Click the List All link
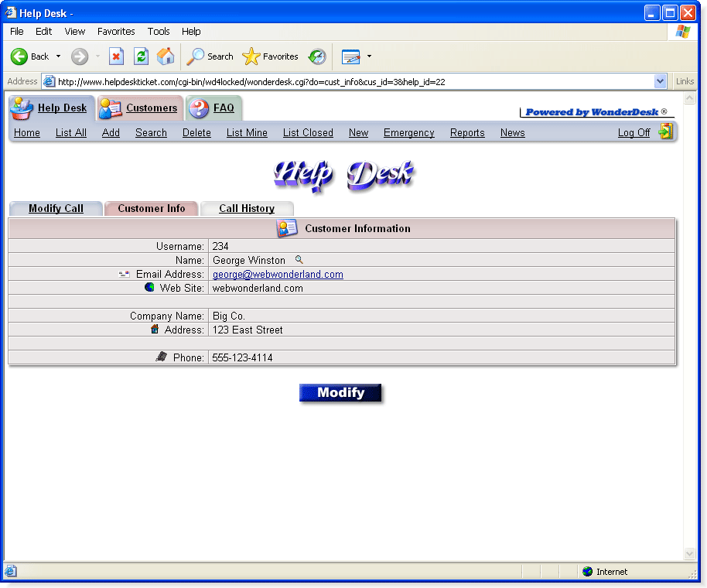Image resolution: width=707 pixels, height=588 pixels. pos(71,132)
